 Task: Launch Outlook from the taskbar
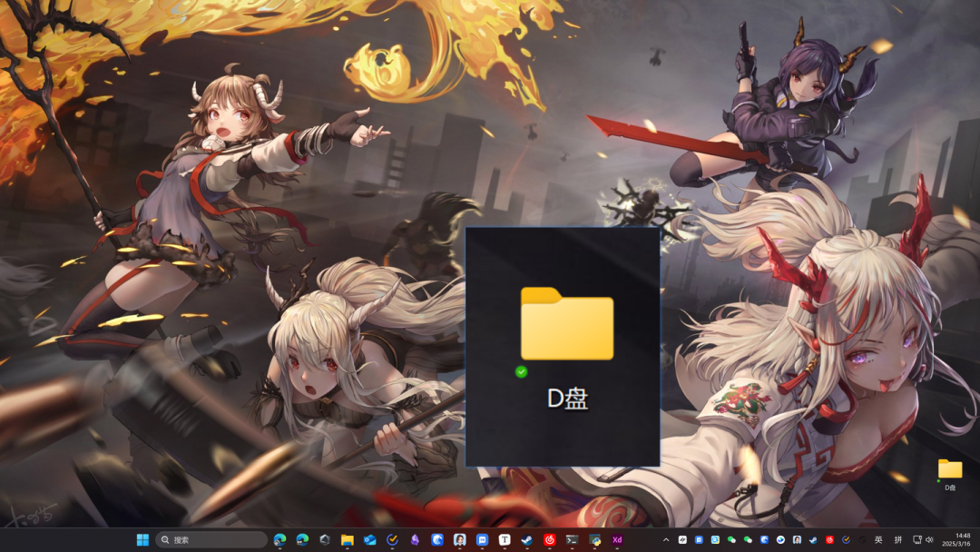click(x=369, y=539)
